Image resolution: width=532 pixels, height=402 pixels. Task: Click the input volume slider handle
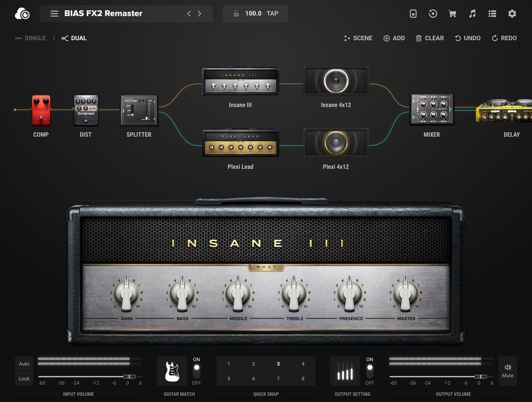(x=129, y=376)
